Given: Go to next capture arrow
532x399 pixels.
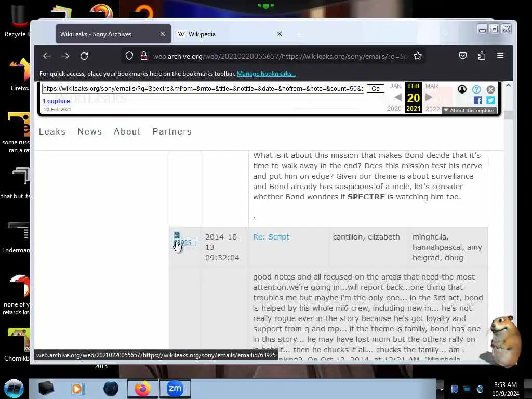Looking at the screenshot, I should point(429,97).
